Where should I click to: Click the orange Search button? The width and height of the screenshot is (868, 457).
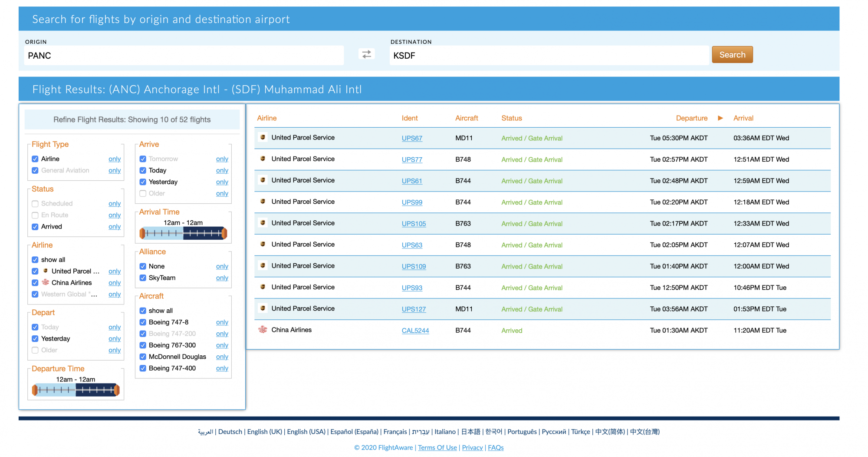[732, 55]
